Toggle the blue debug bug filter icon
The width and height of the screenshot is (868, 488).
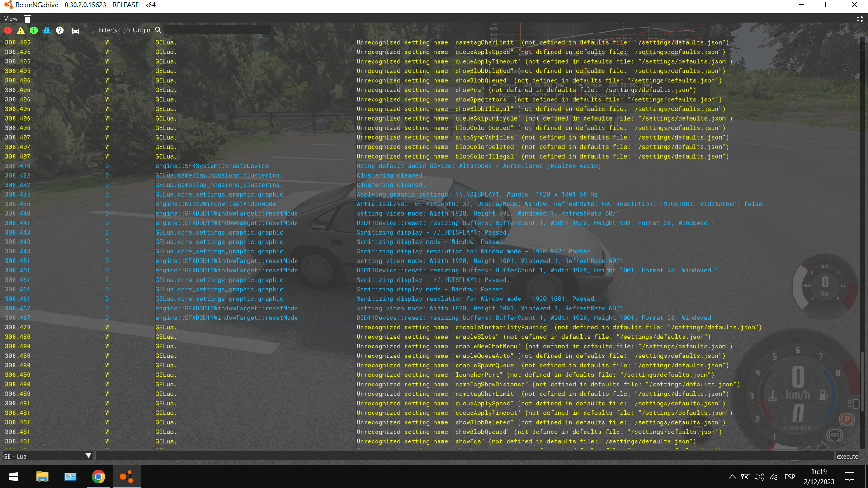[x=47, y=30]
